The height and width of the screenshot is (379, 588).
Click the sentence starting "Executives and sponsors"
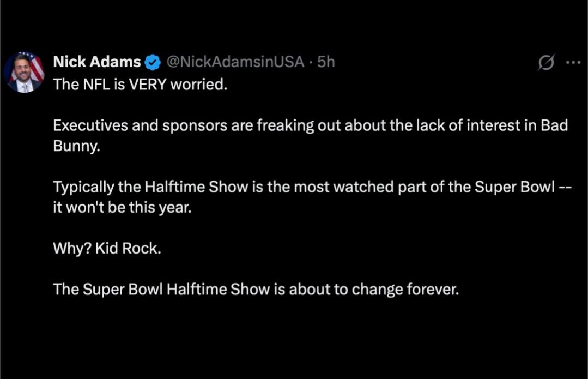(311, 125)
